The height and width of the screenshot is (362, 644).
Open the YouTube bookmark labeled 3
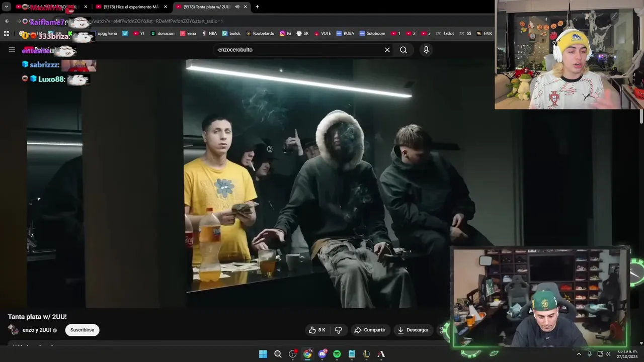[x=426, y=33]
